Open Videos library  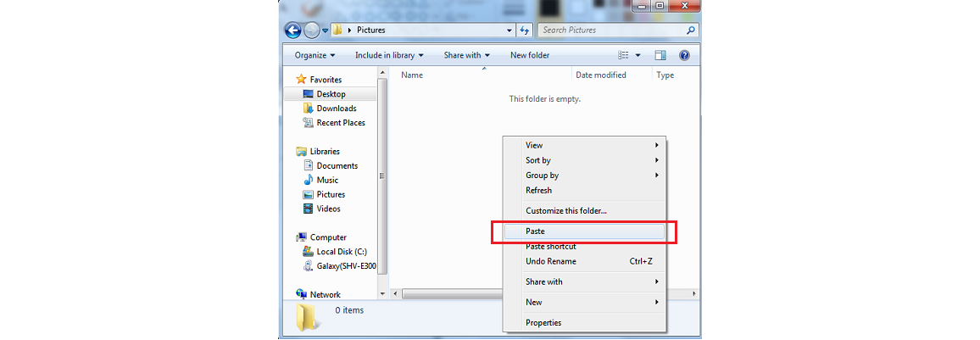click(x=329, y=209)
